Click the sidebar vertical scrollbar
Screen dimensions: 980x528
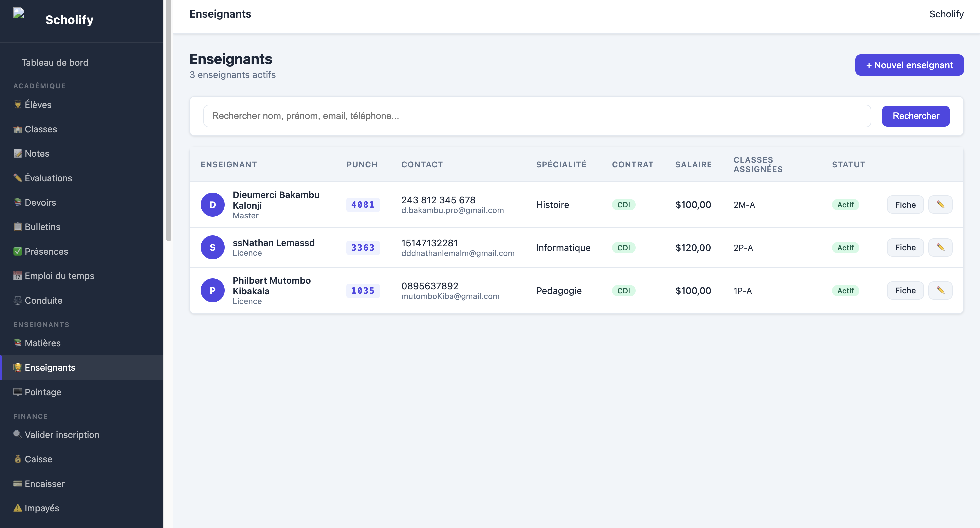pyautogui.click(x=169, y=120)
